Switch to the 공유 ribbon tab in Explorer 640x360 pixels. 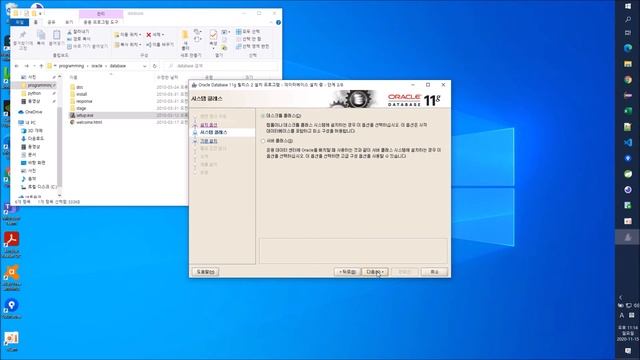tap(51, 22)
